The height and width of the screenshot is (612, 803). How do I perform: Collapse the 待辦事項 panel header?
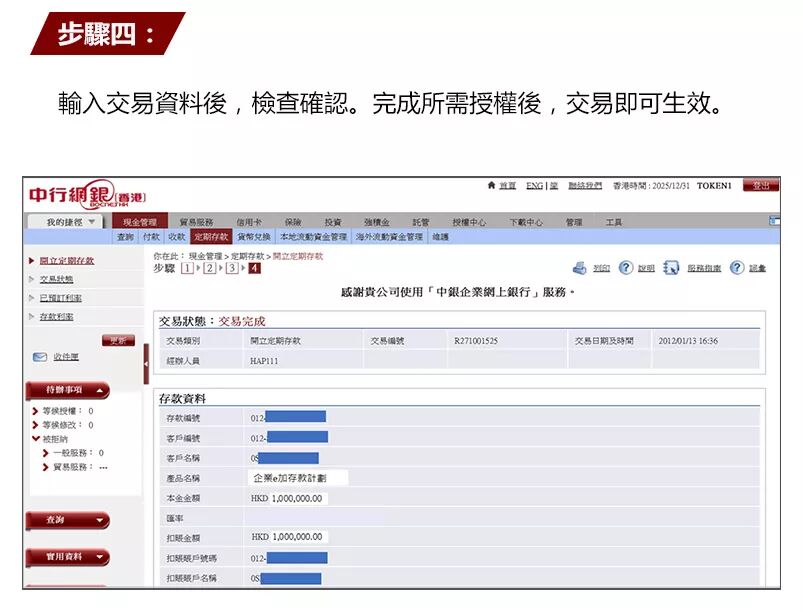coord(68,390)
